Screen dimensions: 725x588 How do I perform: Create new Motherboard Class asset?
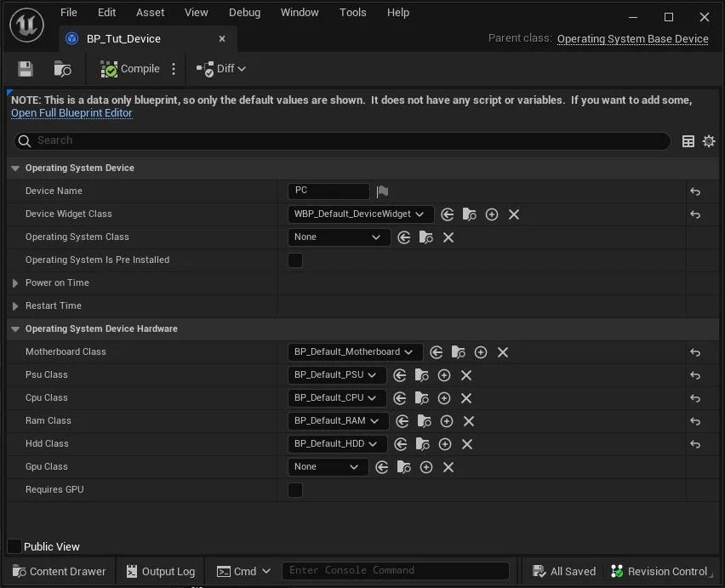tap(481, 352)
